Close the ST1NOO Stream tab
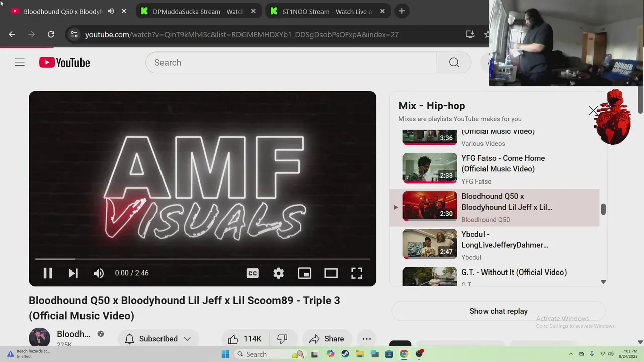Viewport: 644px width, 362px height. [x=382, y=11]
